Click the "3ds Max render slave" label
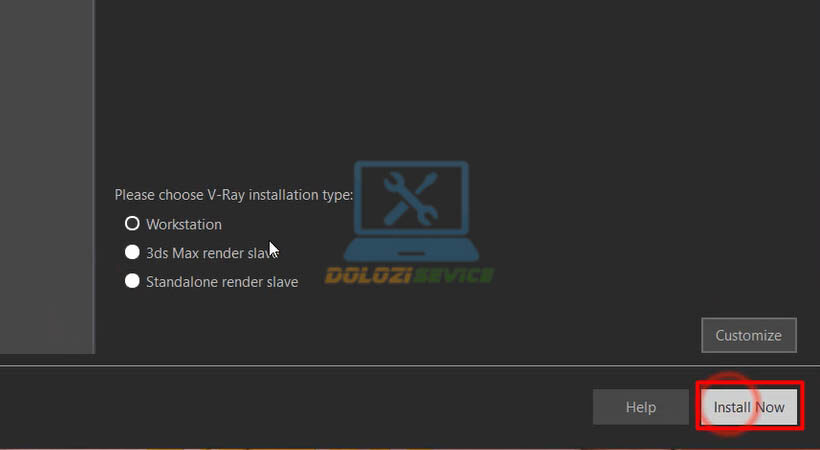This screenshot has width=820, height=450. 211,253
